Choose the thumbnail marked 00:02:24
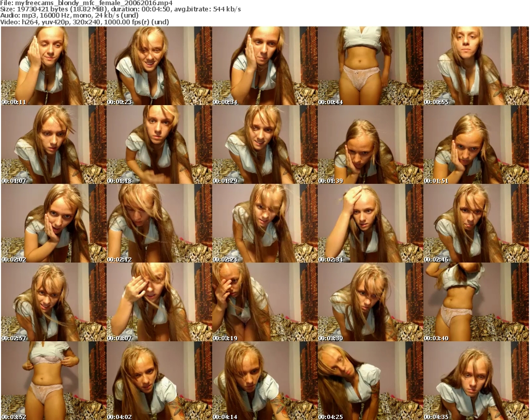 click(264, 223)
